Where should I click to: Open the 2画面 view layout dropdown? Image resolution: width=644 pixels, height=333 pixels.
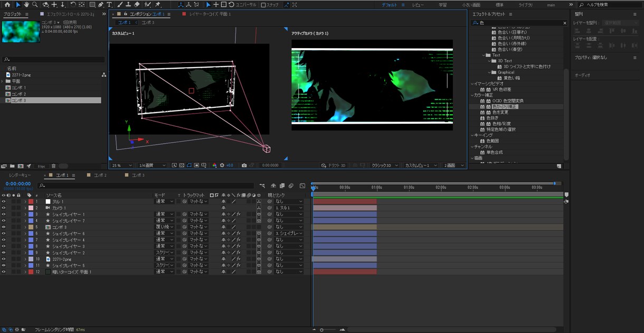click(x=454, y=165)
